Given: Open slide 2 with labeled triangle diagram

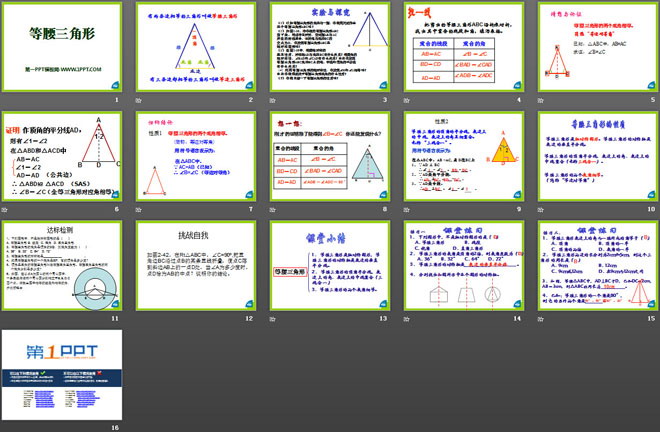Looking at the screenshot, I should click(196, 47).
